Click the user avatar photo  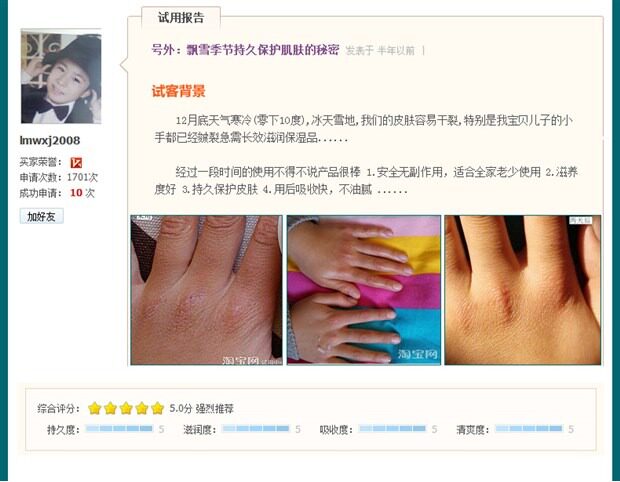point(61,76)
